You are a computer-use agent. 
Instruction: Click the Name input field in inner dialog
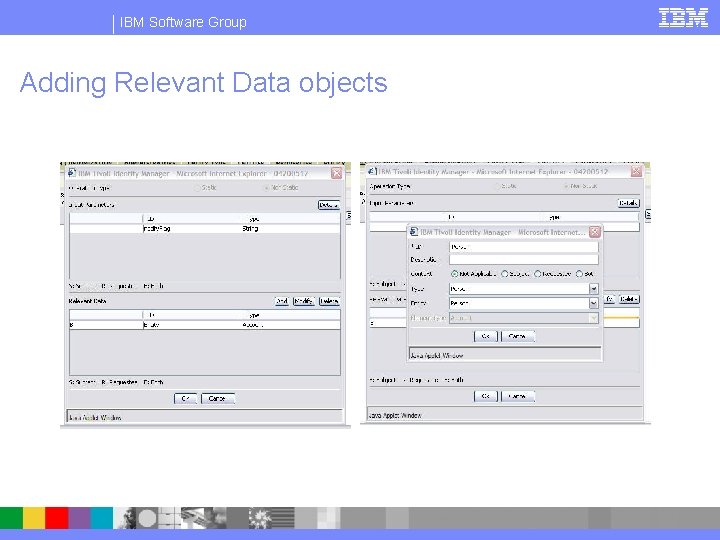point(523,247)
